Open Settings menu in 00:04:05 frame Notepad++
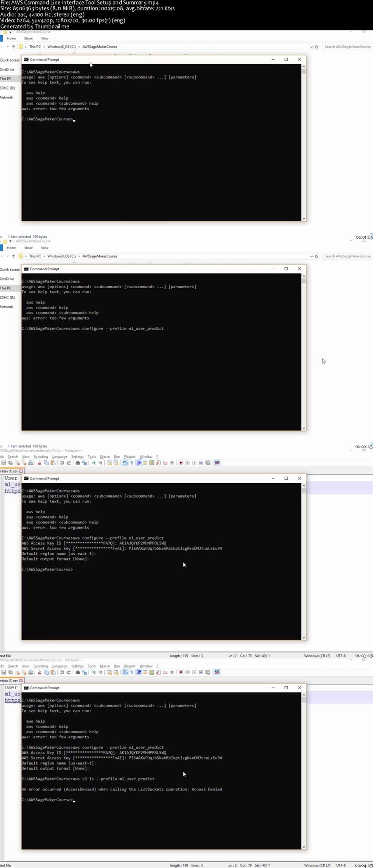 click(x=77, y=666)
